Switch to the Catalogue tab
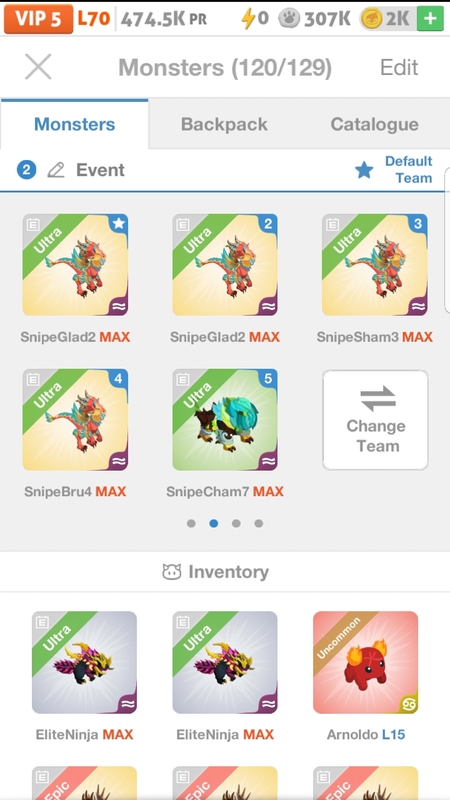Image resolution: width=450 pixels, height=800 pixels. pyautogui.click(x=374, y=124)
